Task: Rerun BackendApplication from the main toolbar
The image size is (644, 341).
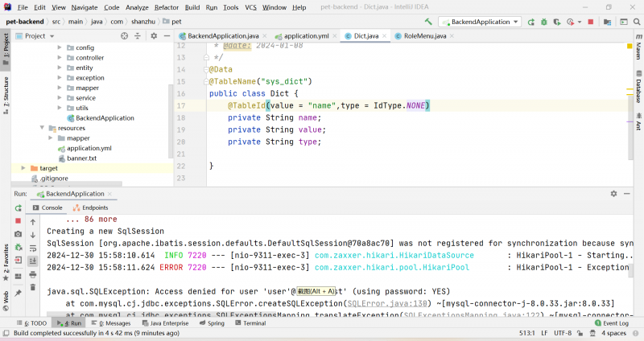Action: (x=531, y=22)
